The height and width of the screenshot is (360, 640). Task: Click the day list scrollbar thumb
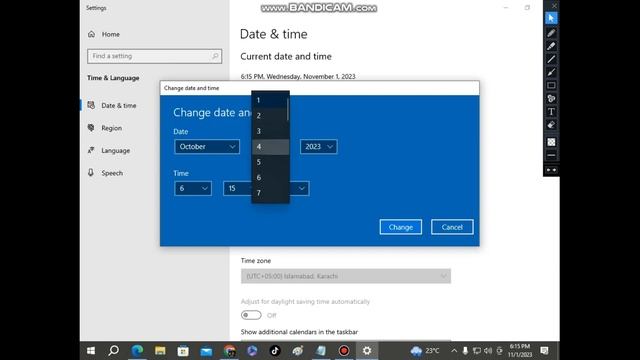click(x=288, y=109)
